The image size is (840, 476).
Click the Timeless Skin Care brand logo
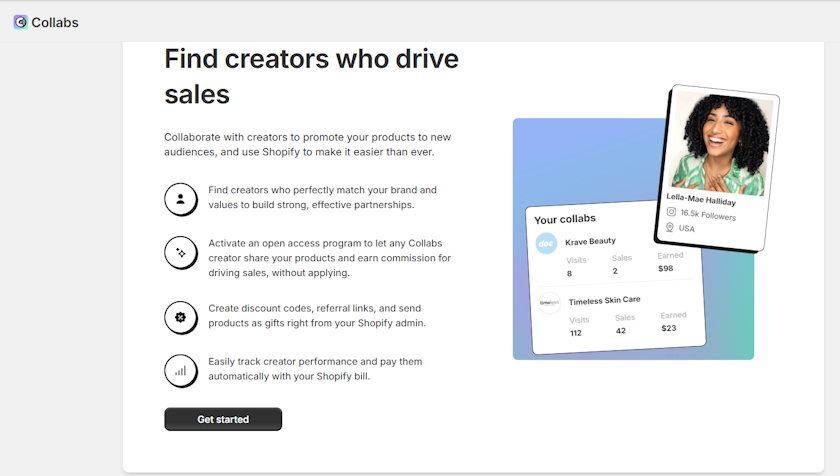pyautogui.click(x=549, y=303)
